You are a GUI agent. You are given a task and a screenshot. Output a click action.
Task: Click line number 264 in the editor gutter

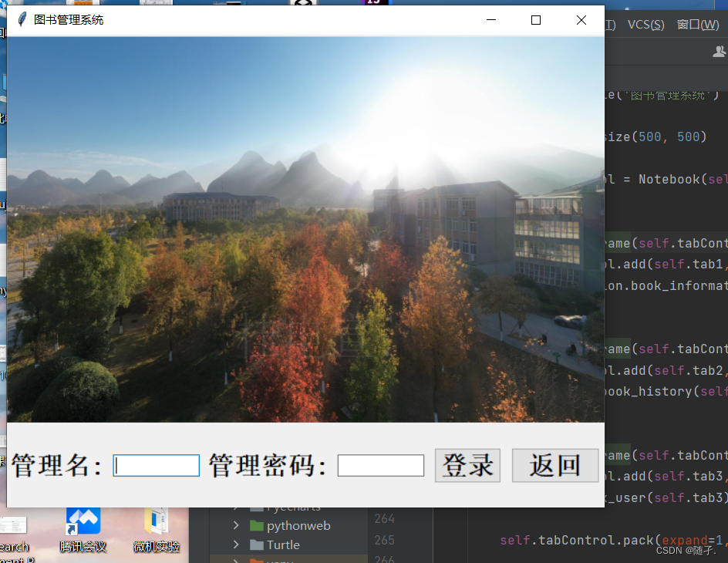point(384,518)
